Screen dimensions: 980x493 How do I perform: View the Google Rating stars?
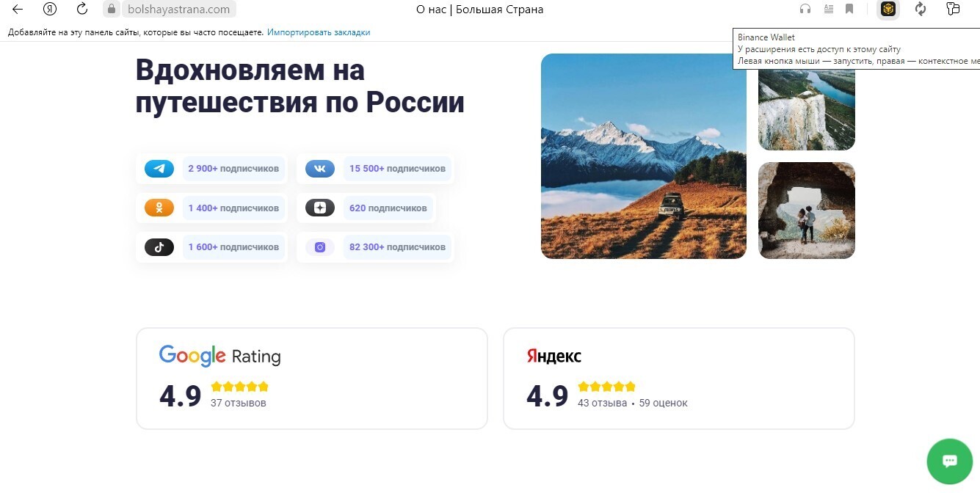(239, 386)
